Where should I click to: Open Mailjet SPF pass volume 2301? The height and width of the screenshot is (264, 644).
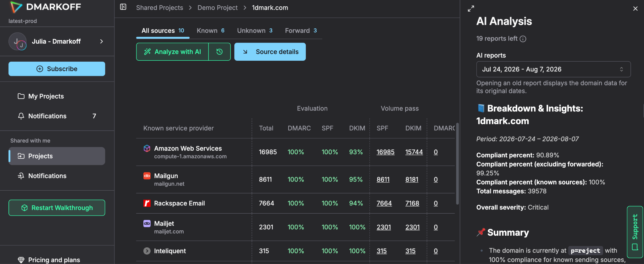pyautogui.click(x=384, y=227)
